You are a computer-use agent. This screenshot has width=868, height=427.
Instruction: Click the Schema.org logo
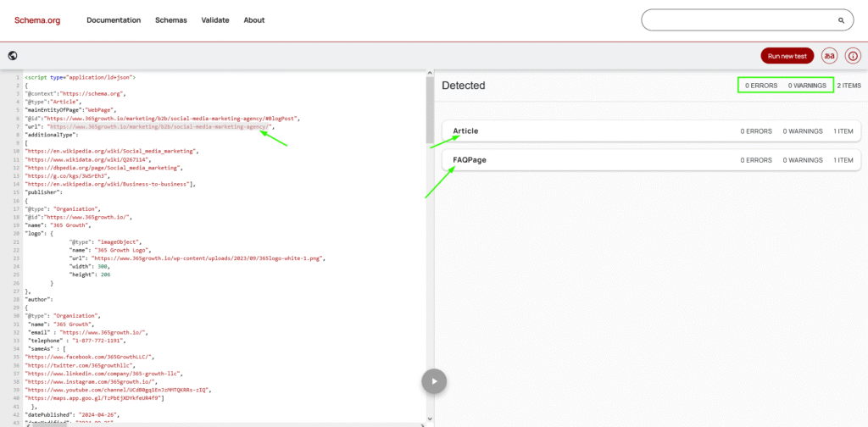(x=37, y=20)
